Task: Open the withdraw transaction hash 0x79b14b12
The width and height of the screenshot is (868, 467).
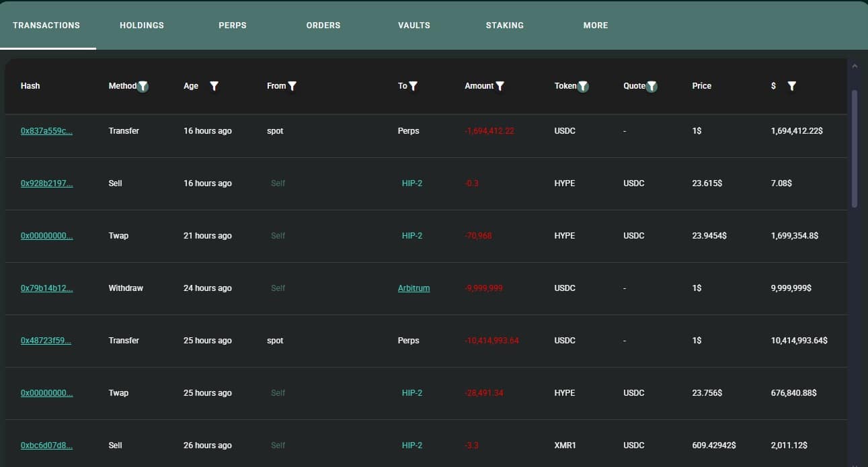Action: tap(46, 288)
